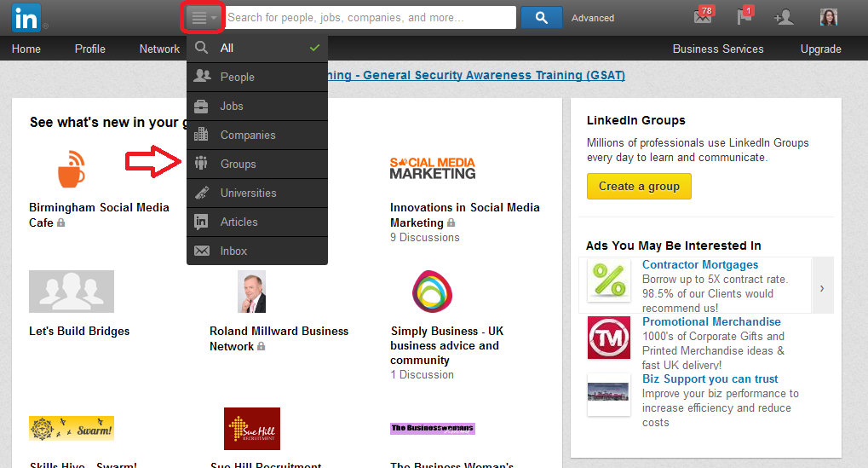The height and width of the screenshot is (468, 868).
Task: Click the Create a group button
Action: pos(639,187)
